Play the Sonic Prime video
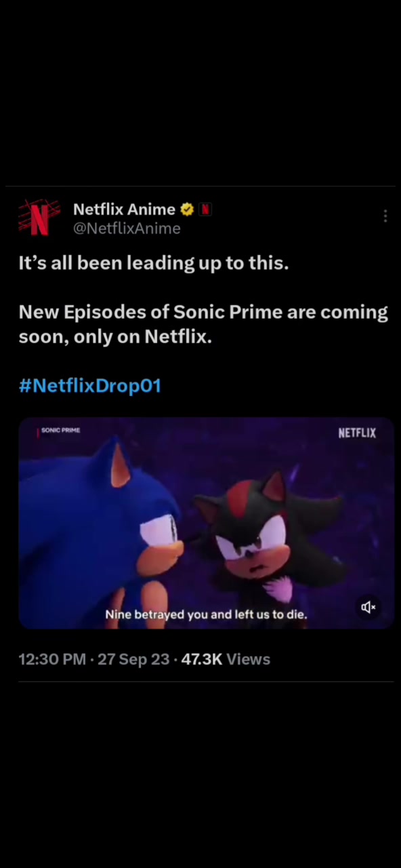Image resolution: width=401 pixels, height=868 pixels. 206,524
